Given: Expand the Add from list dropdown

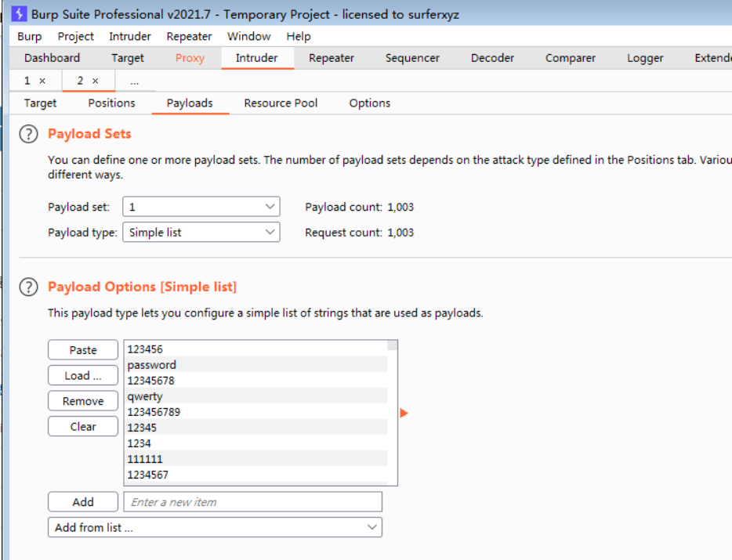Looking at the screenshot, I should (215, 527).
